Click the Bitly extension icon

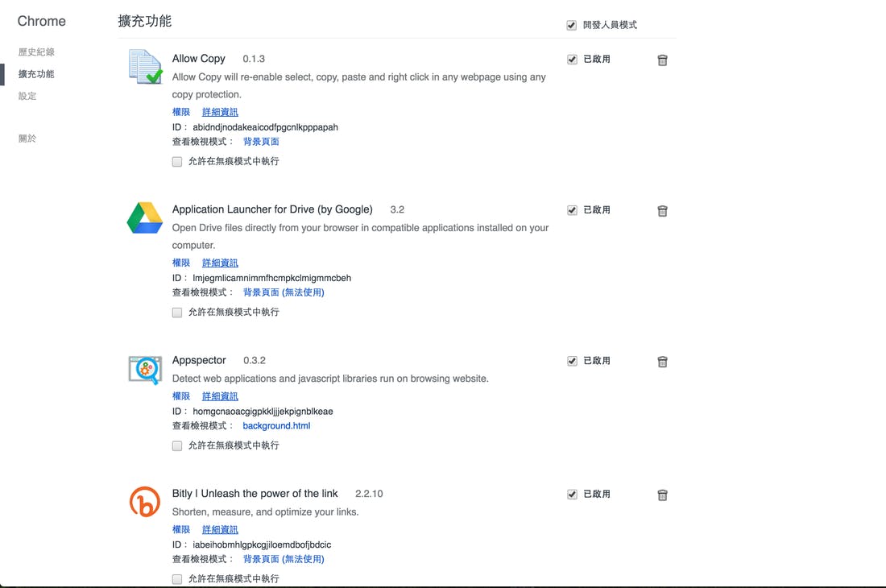[145, 502]
